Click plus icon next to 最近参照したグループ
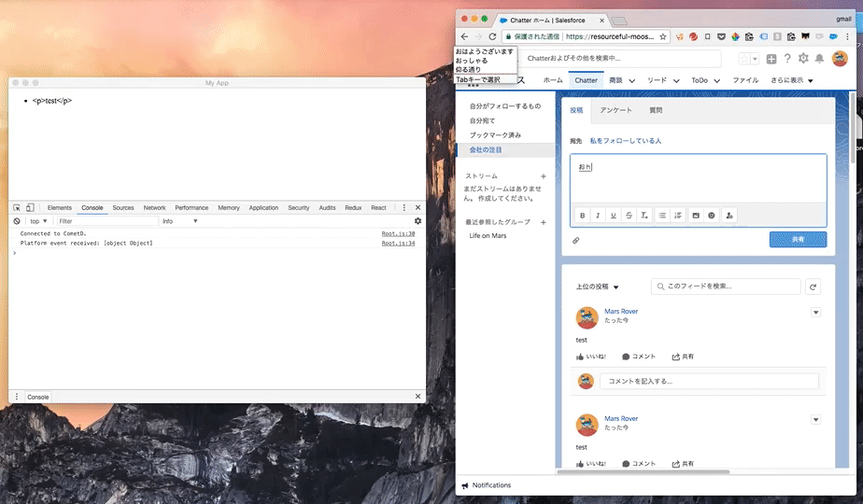 click(544, 222)
